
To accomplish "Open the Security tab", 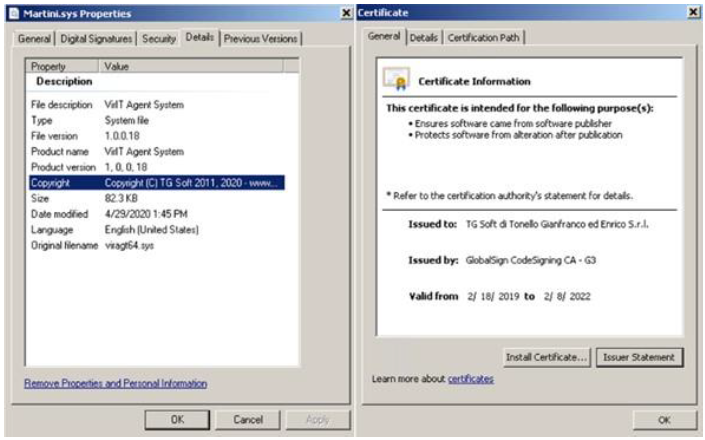I will pos(158,39).
